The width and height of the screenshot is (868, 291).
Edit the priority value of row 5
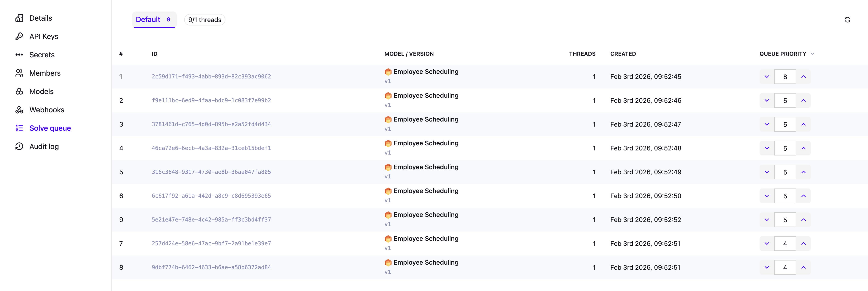(x=785, y=172)
